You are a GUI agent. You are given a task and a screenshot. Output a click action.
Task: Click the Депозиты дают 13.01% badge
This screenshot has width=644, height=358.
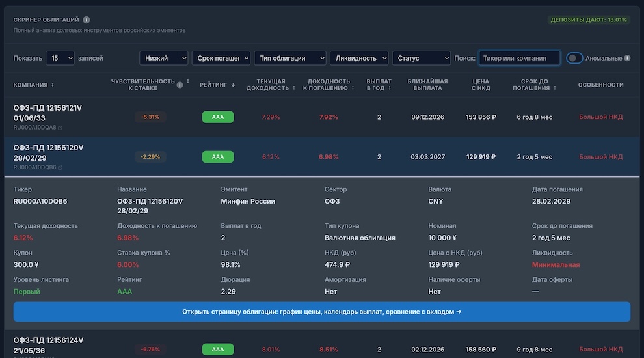click(589, 20)
